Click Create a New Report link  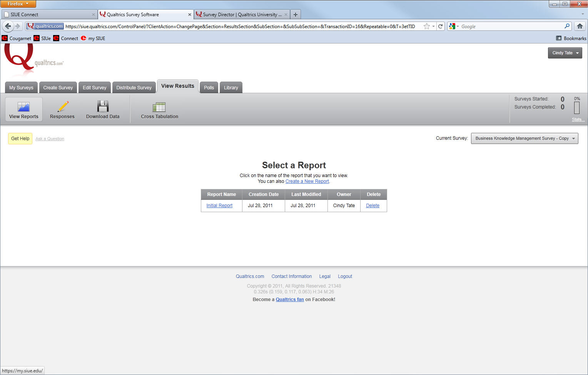tap(307, 181)
